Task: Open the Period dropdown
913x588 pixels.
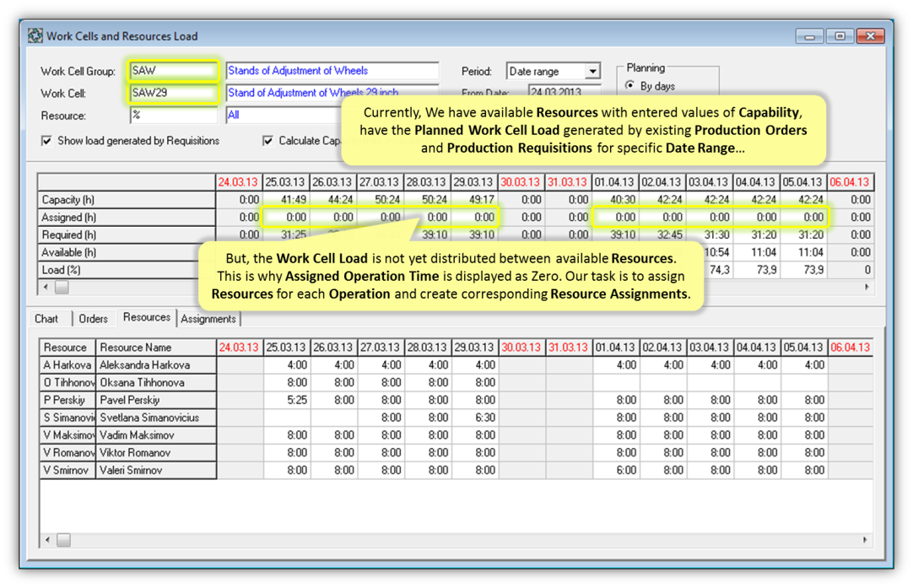Action: [x=592, y=71]
